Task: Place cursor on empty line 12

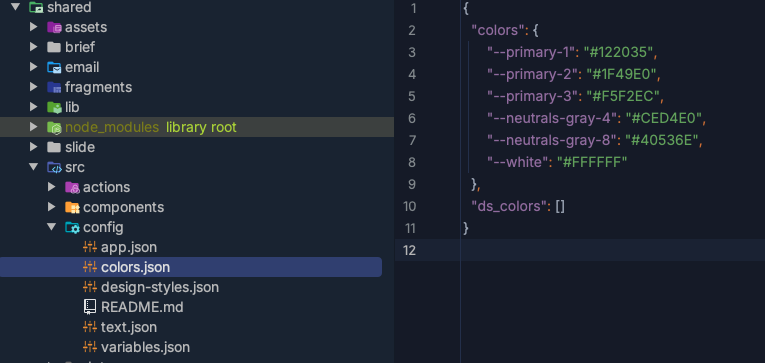Action: point(612,250)
